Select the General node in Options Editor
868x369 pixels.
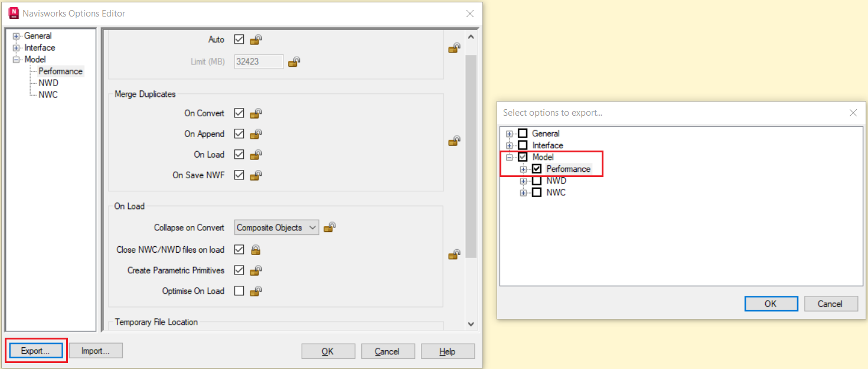click(38, 36)
